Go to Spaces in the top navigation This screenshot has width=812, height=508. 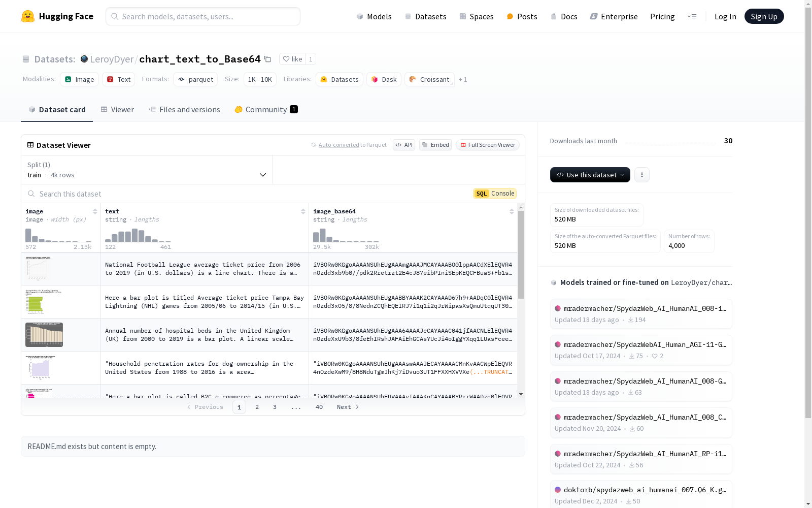point(477,16)
